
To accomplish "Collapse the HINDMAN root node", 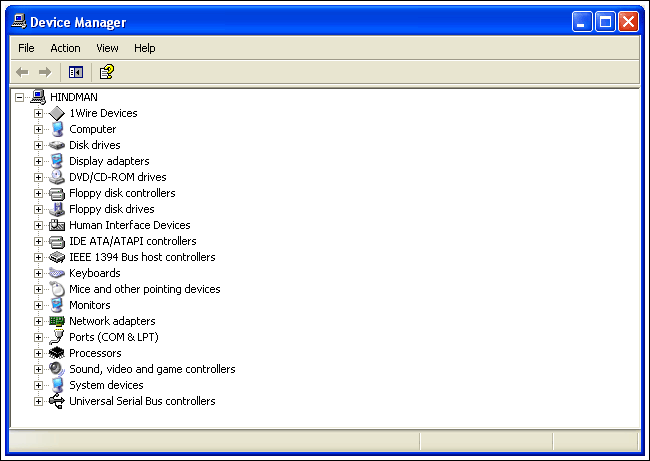I will coord(19,97).
